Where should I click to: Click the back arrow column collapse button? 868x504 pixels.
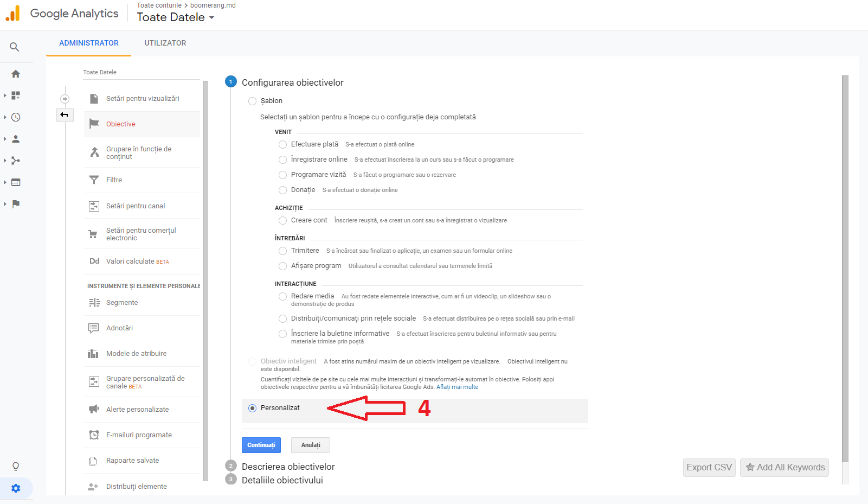pos(65,114)
